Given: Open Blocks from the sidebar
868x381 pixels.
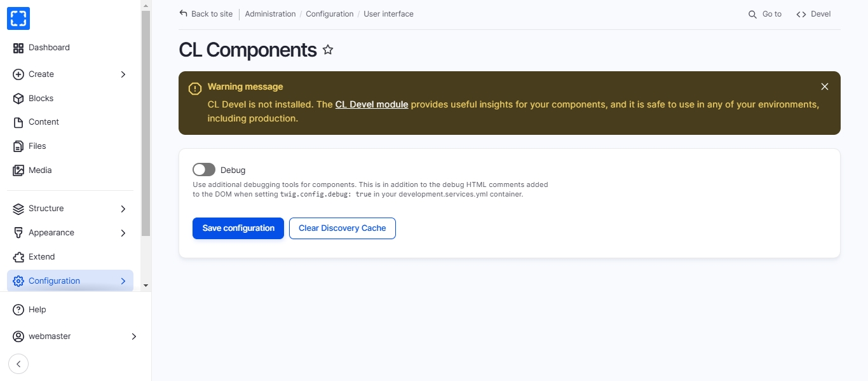Looking at the screenshot, I should 41,99.
